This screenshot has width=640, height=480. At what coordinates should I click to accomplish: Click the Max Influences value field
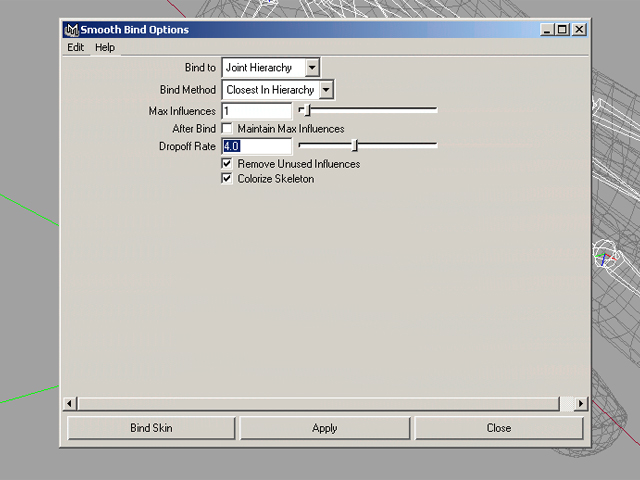(257, 111)
